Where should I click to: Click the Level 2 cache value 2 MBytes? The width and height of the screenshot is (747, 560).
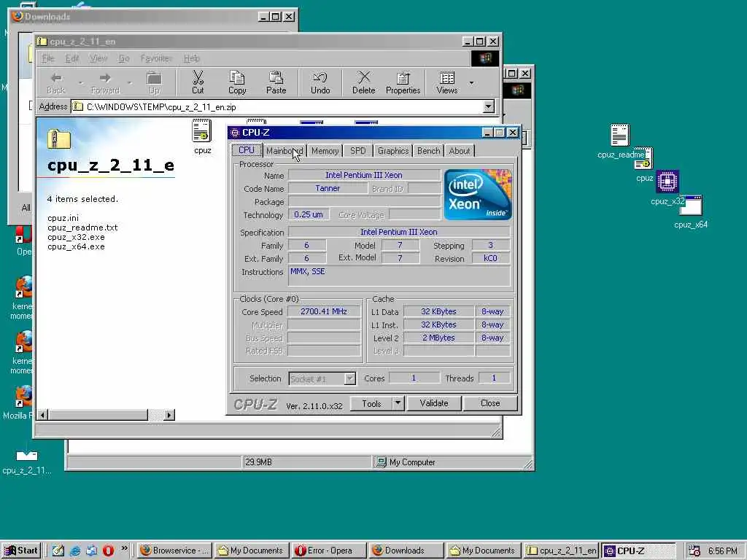(438, 338)
